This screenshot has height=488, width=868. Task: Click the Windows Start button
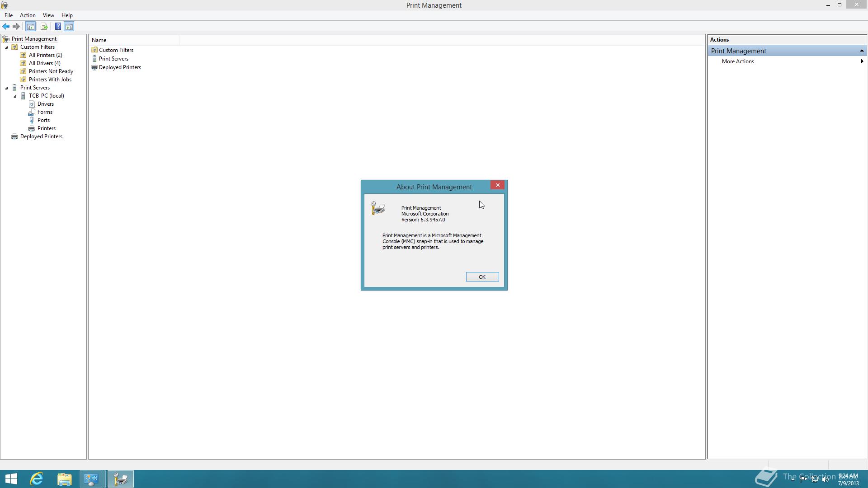coord(11,479)
